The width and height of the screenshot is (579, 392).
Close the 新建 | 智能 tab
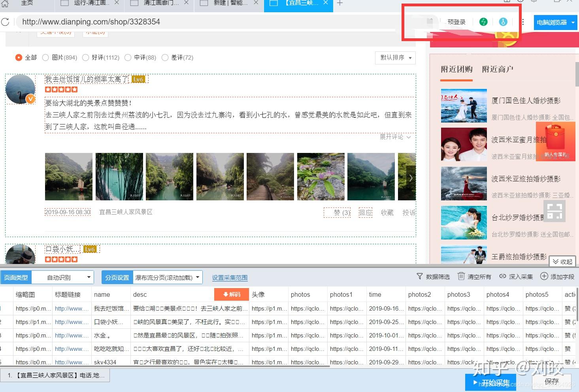(x=256, y=3)
